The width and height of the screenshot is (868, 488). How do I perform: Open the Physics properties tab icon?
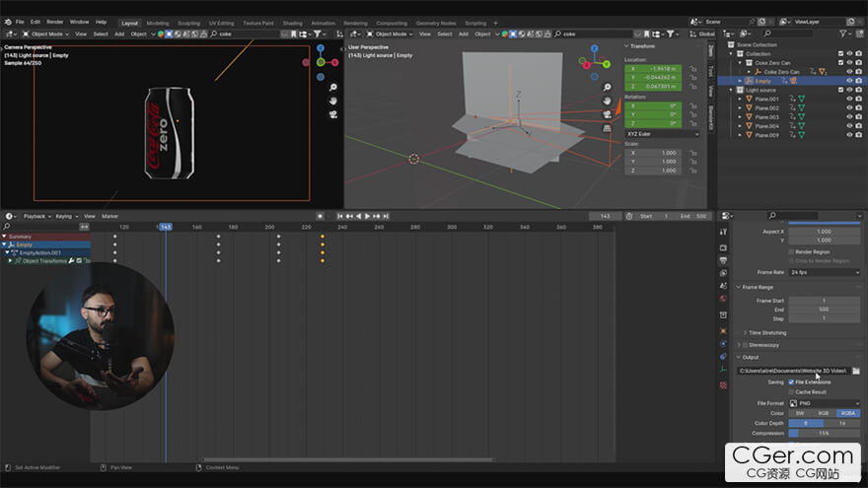(723, 344)
